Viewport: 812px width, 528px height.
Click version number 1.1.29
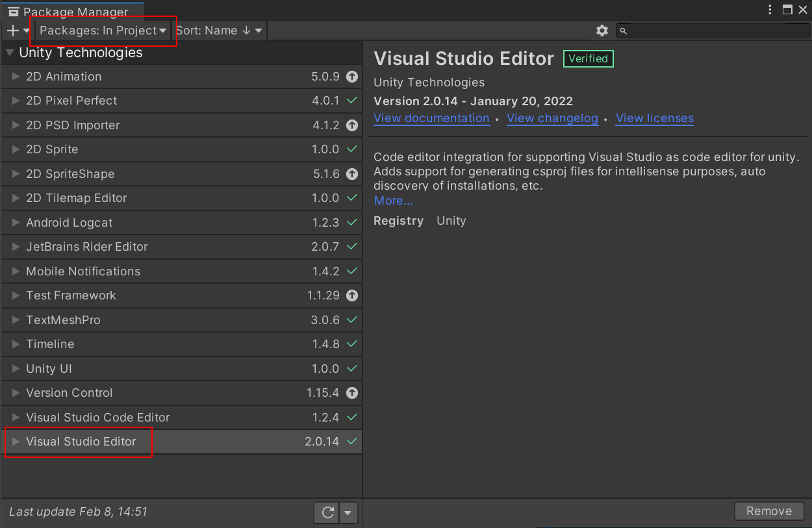point(324,295)
